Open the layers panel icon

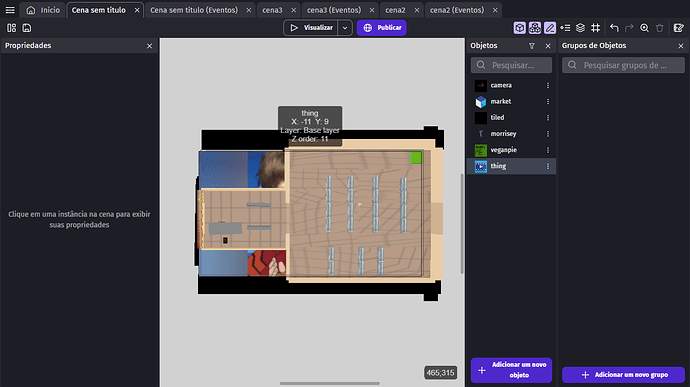(580, 28)
